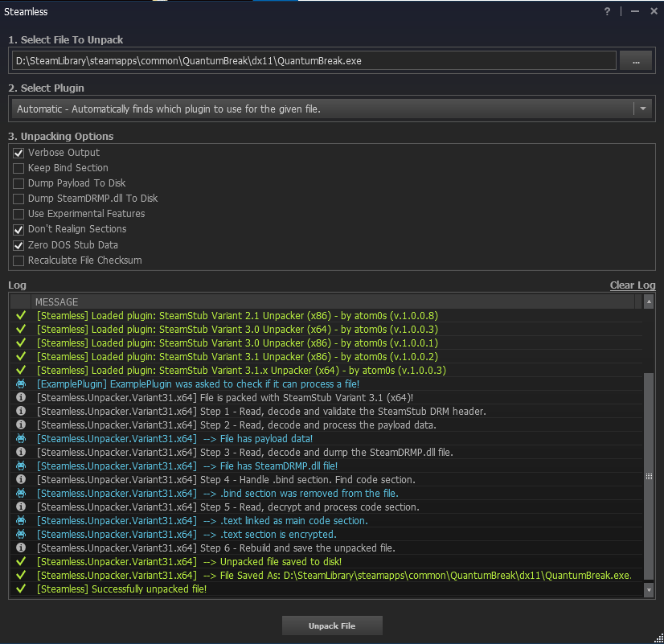Click the bug icon next to the ExamplePlugin message
The height and width of the screenshot is (644, 664).
(x=20, y=384)
